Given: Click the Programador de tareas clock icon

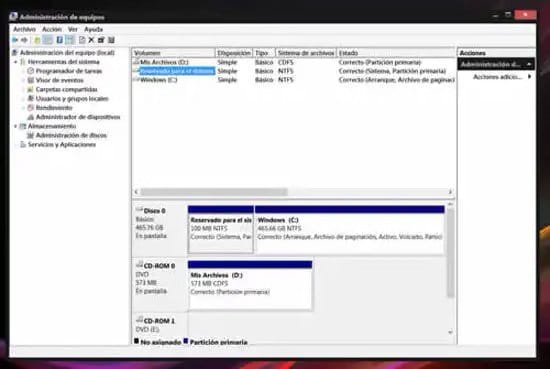Looking at the screenshot, I should tap(31, 71).
